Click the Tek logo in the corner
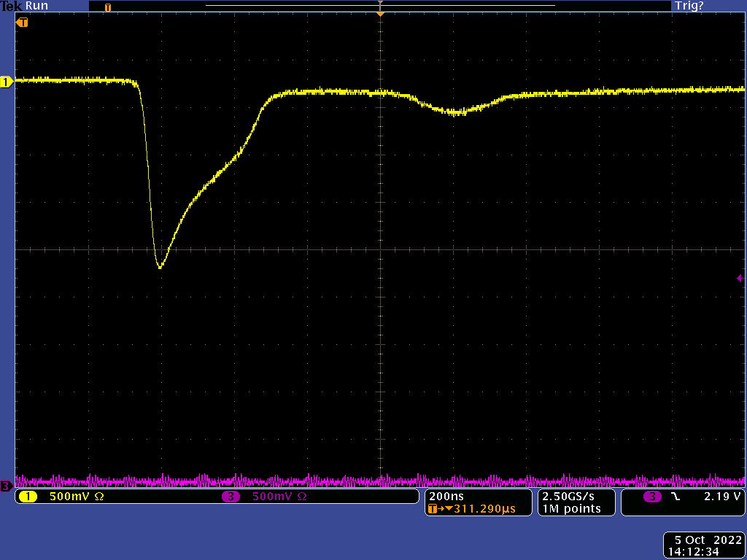Viewport: 747px width, 560px height. (x=12, y=6)
